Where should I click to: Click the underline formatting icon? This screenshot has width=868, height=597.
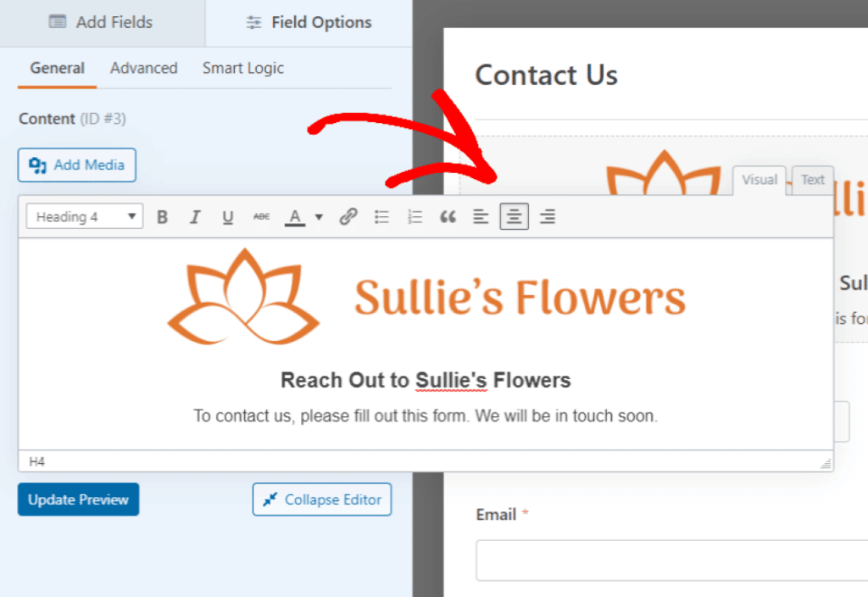tap(227, 217)
